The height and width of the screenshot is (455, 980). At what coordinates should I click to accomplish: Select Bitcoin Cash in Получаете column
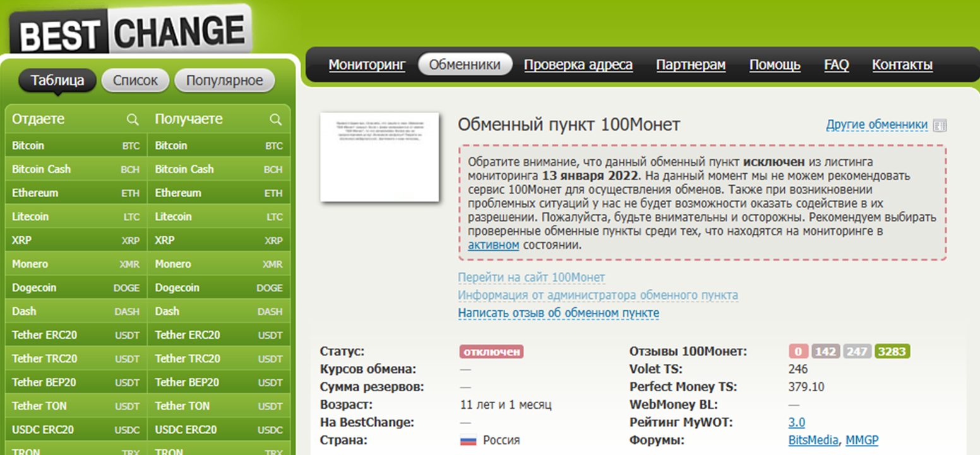pyautogui.click(x=219, y=169)
